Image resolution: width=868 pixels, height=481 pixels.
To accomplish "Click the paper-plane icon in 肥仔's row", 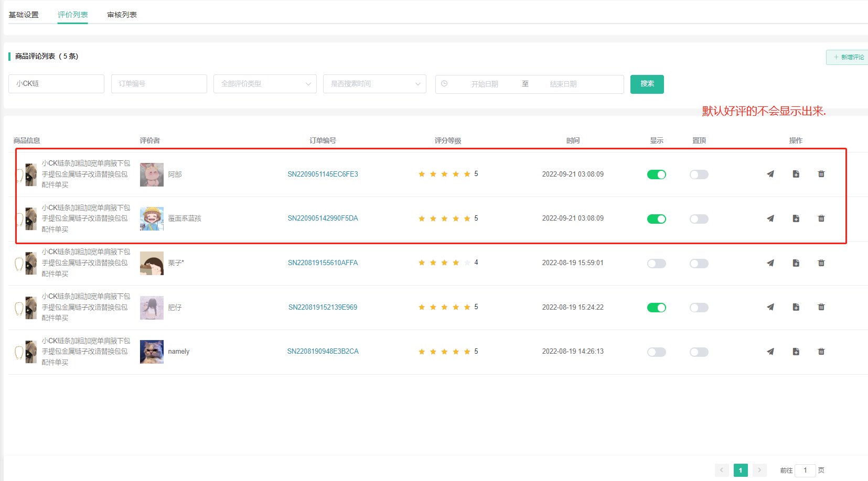I will coord(770,307).
